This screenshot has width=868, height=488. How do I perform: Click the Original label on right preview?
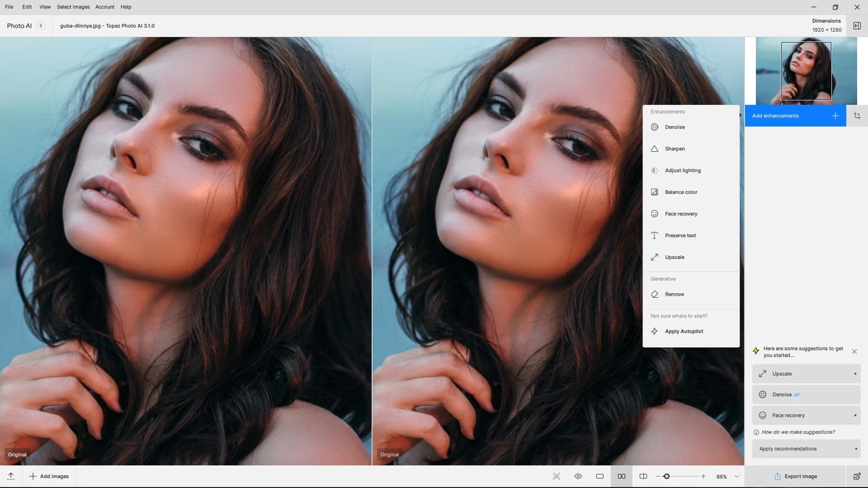click(x=390, y=455)
